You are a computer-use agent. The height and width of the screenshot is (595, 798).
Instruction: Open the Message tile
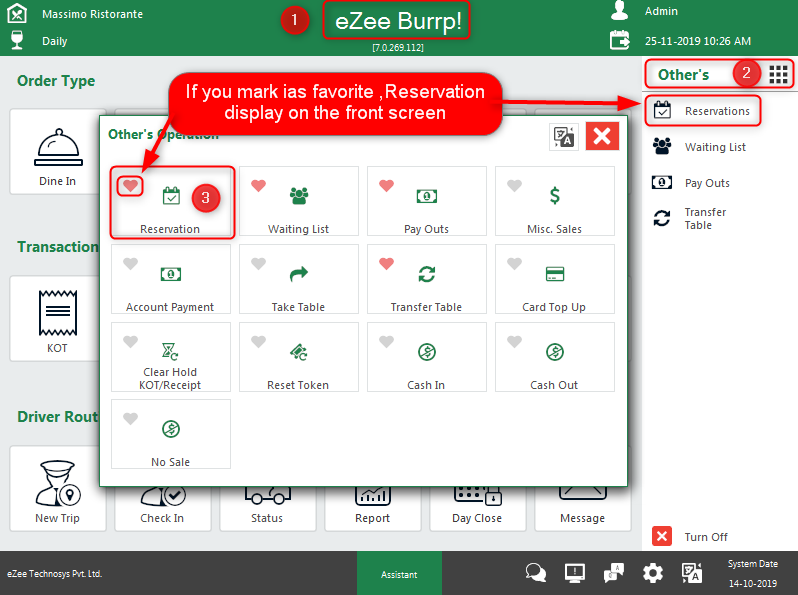click(x=583, y=508)
